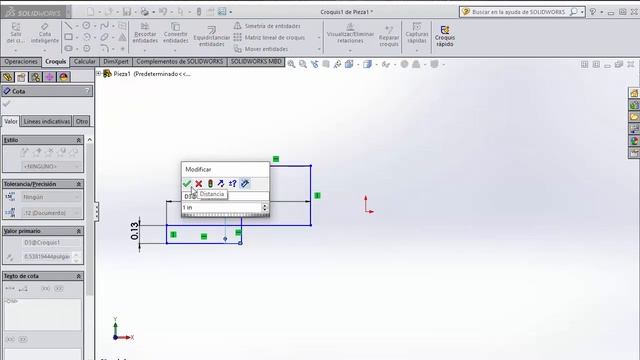Collapse the Valor primario section

79,231
